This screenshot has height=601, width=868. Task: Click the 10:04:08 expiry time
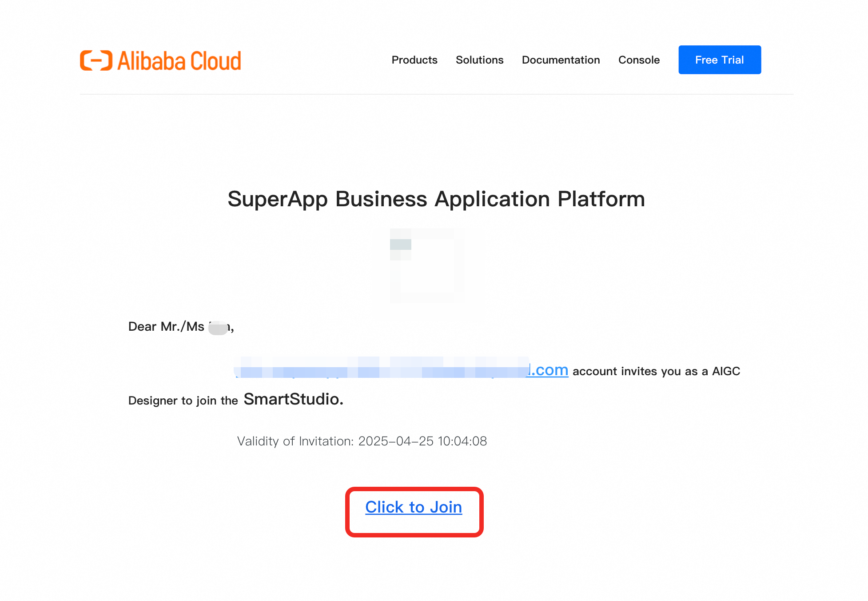(462, 441)
